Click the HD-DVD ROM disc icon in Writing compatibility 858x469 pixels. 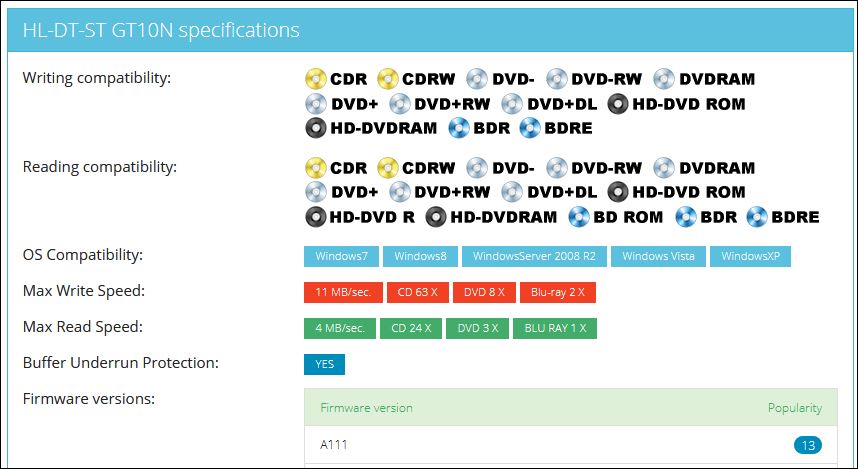618,103
